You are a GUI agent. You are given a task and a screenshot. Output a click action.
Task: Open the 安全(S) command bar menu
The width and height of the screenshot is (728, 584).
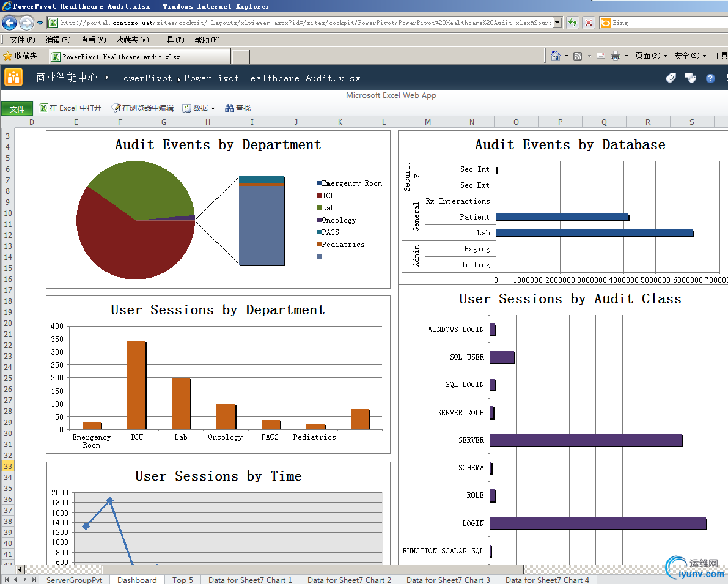click(x=690, y=56)
